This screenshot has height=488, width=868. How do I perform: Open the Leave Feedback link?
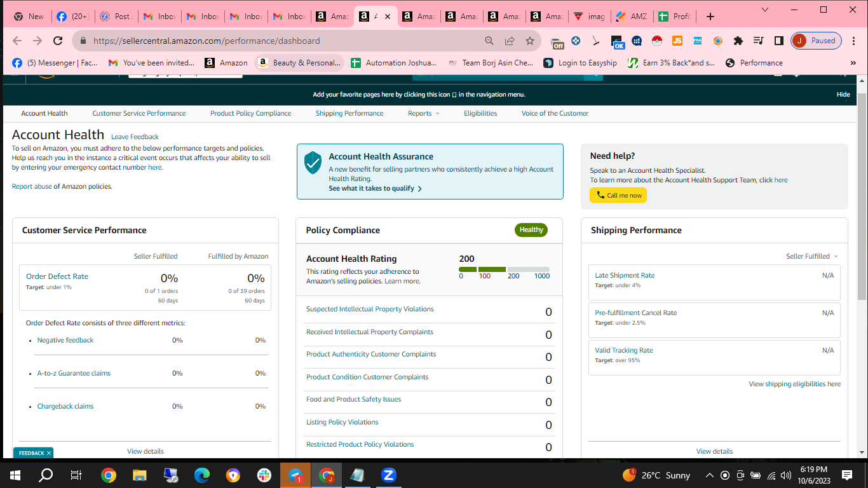pyautogui.click(x=135, y=137)
